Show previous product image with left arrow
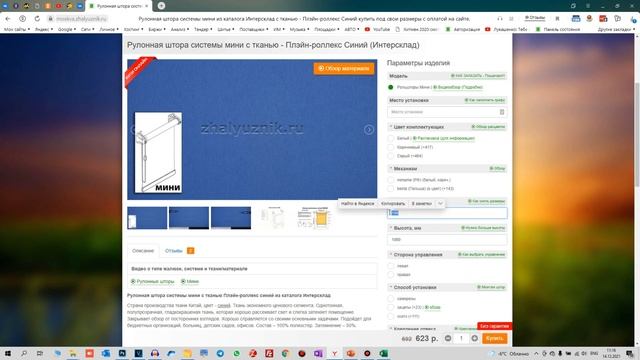Screen dimensions: 640x360 132,130
